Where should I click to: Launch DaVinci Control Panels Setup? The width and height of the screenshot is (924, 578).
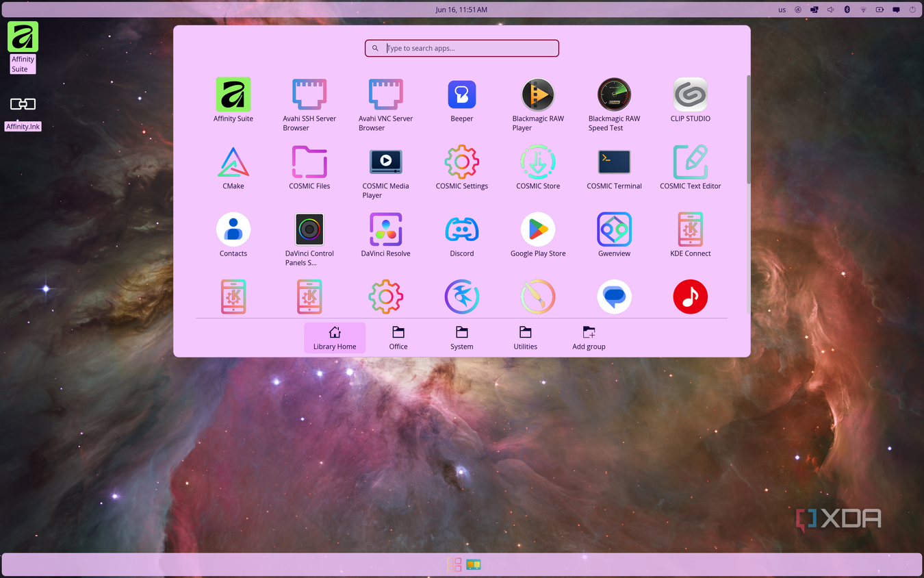coord(309,239)
